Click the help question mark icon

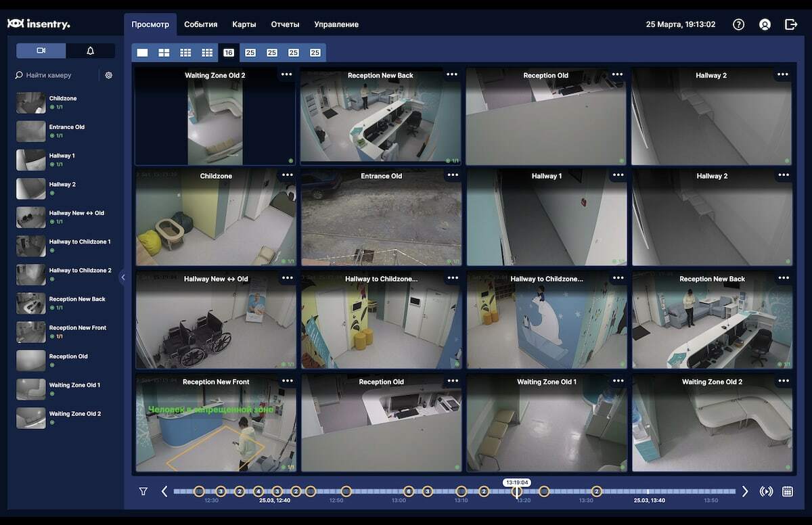coord(738,24)
